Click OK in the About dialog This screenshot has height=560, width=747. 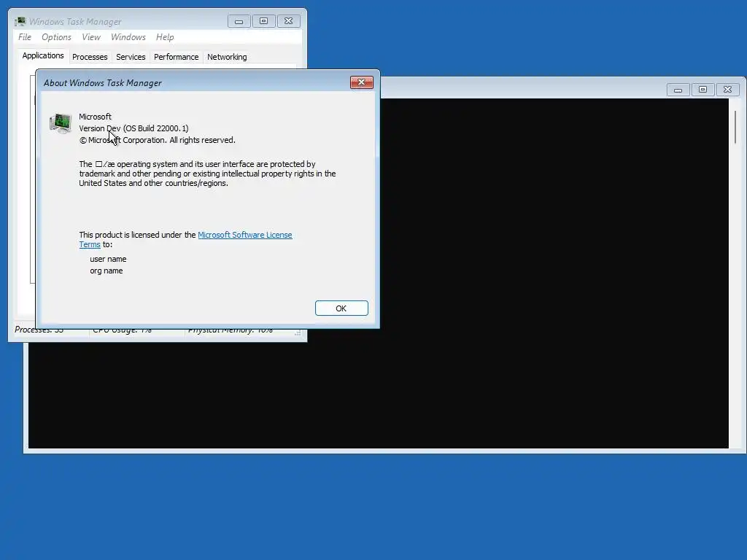341,308
